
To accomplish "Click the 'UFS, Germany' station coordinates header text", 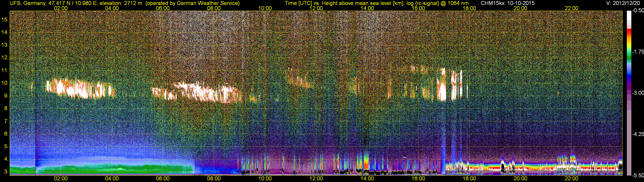I will pos(77,3).
